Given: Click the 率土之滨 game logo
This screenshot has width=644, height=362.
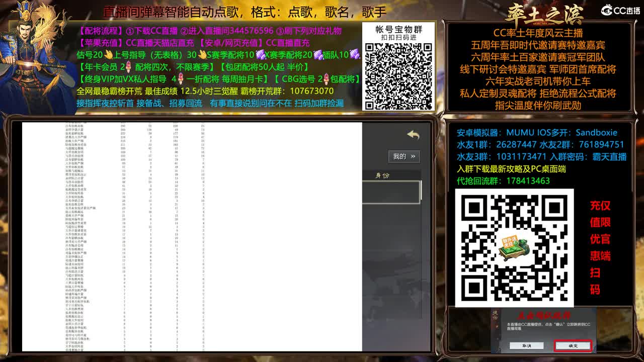Looking at the screenshot, I should pos(544,14).
